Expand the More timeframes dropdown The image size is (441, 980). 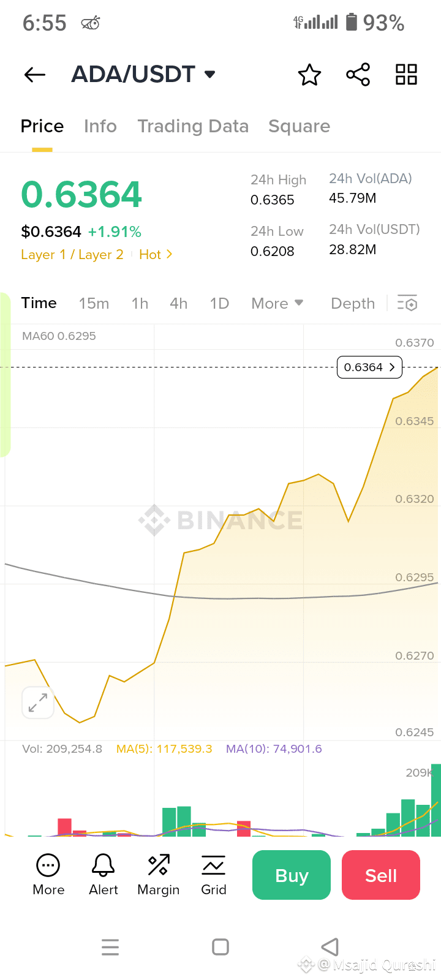click(x=277, y=303)
